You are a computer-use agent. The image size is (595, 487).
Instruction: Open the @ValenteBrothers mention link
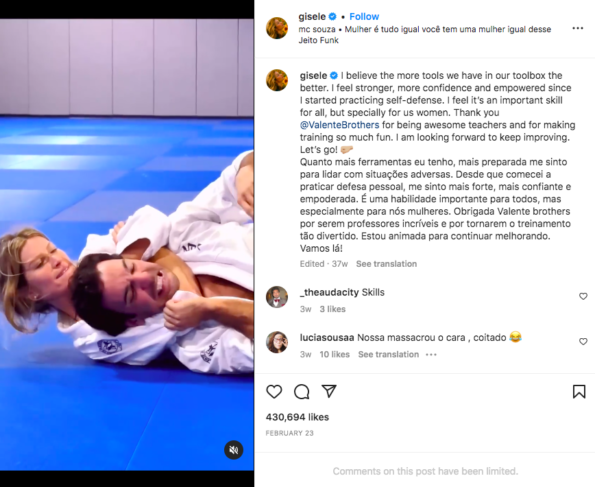(339, 125)
